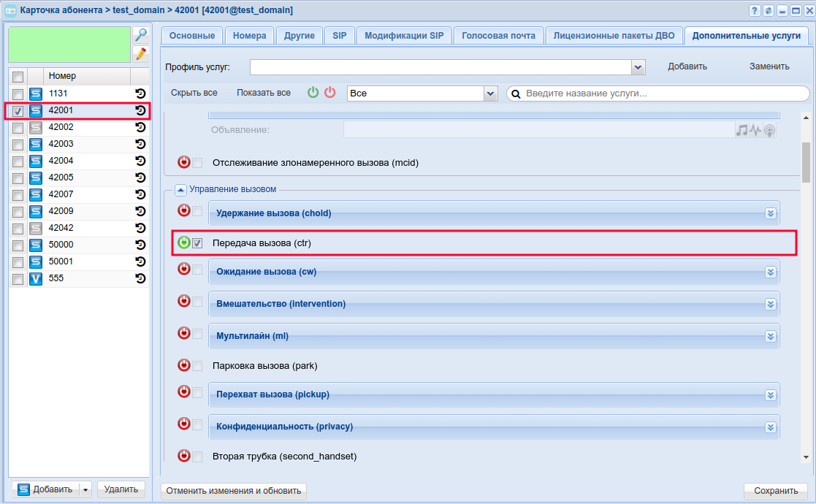The width and height of the screenshot is (816, 504).
Task: Click the music note icon in Объявление field
Action: click(x=741, y=130)
